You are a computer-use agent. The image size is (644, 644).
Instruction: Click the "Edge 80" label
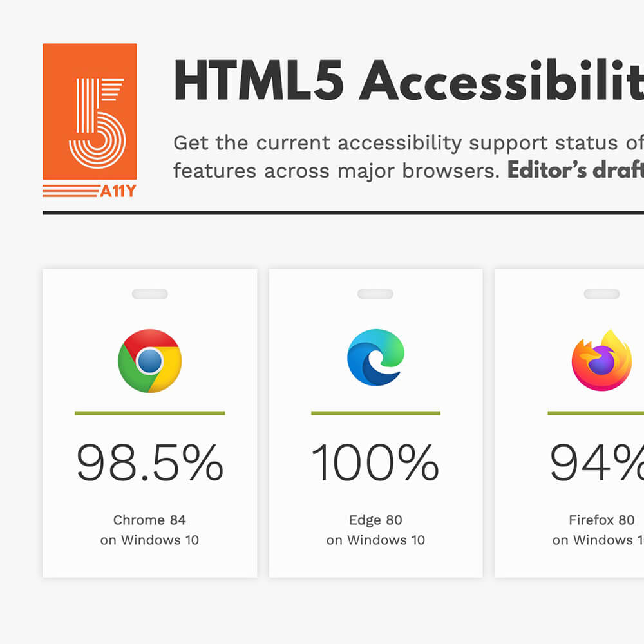(375, 520)
